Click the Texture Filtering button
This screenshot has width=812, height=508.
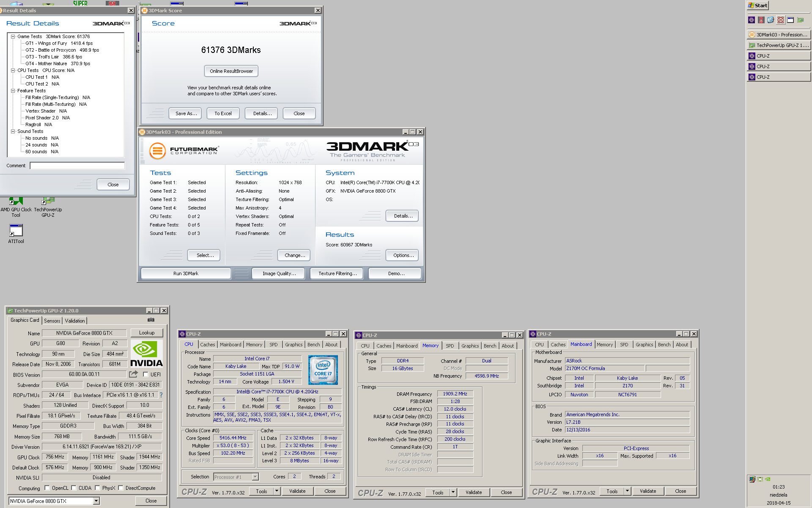coord(337,273)
